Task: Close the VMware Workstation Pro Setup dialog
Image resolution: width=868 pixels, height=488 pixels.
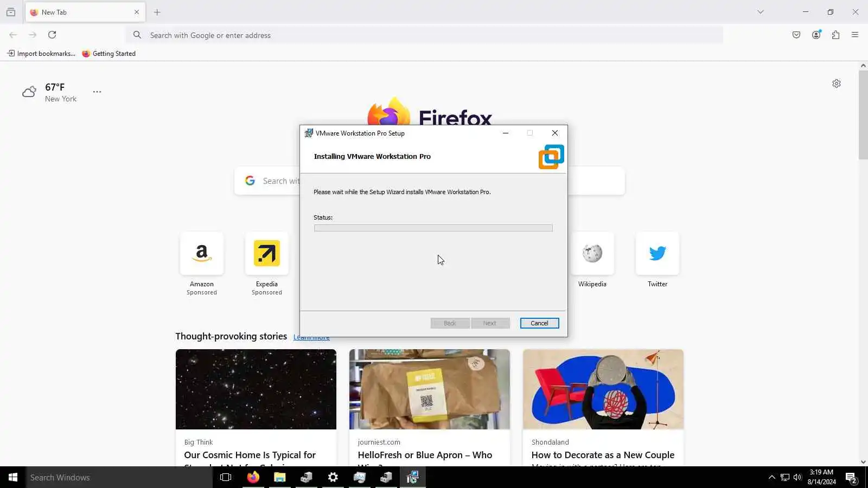Action: pyautogui.click(x=554, y=133)
